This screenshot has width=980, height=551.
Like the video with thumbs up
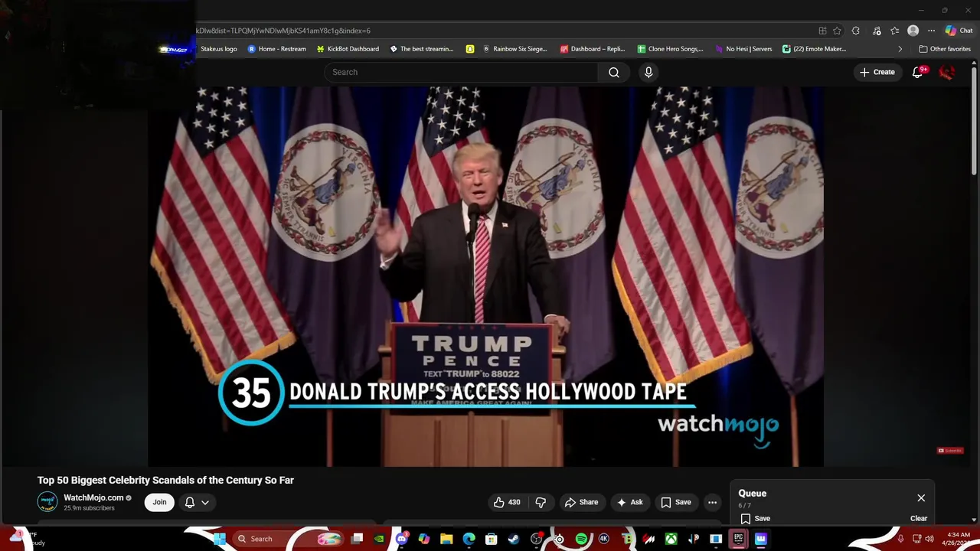pyautogui.click(x=506, y=502)
